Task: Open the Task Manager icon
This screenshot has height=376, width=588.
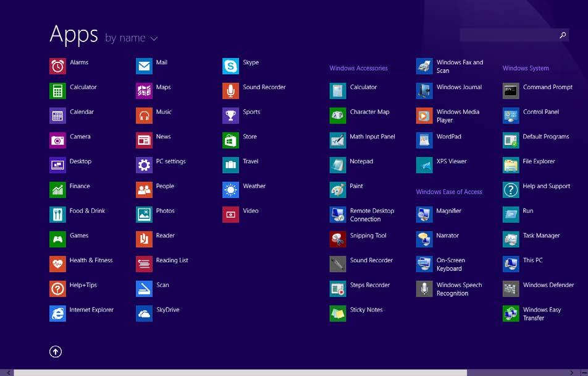Action: tap(511, 239)
